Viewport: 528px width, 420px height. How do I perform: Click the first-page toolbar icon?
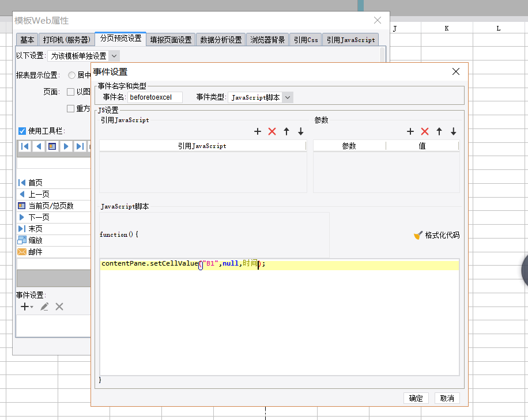click(x=25, y=146)
